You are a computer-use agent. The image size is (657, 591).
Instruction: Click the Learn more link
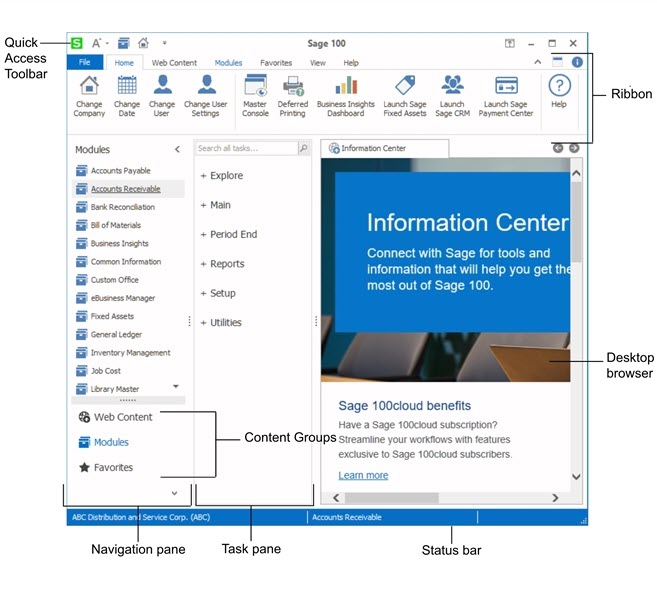click(x=363, y=475)
